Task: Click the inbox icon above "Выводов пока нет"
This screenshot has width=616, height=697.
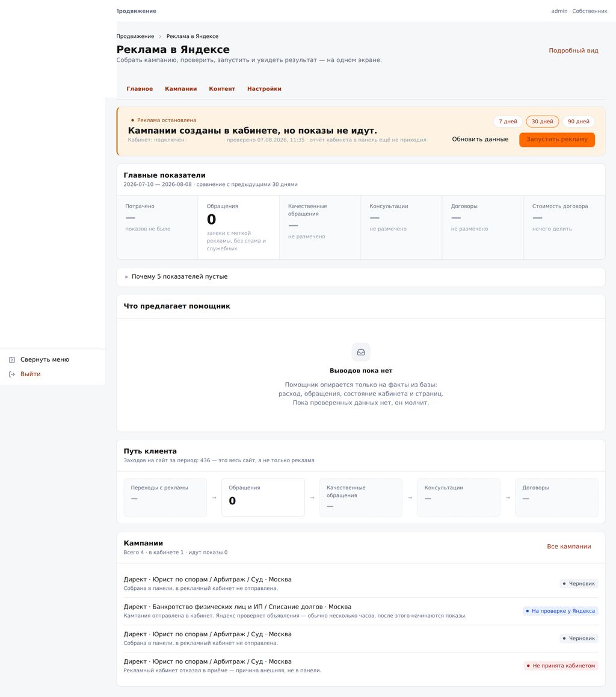Action: coord(361,352)
